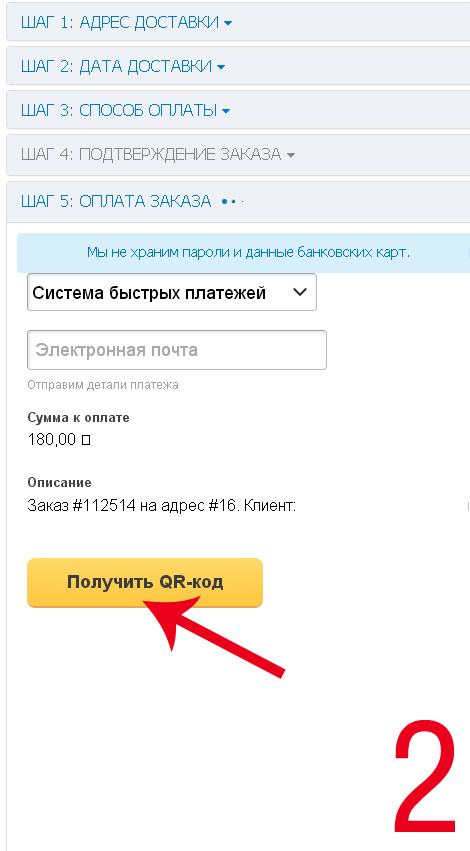Click grey caret beside ПОДТВЕРЖДЕНИЕ ЗАКАЗА

point(290,156)
